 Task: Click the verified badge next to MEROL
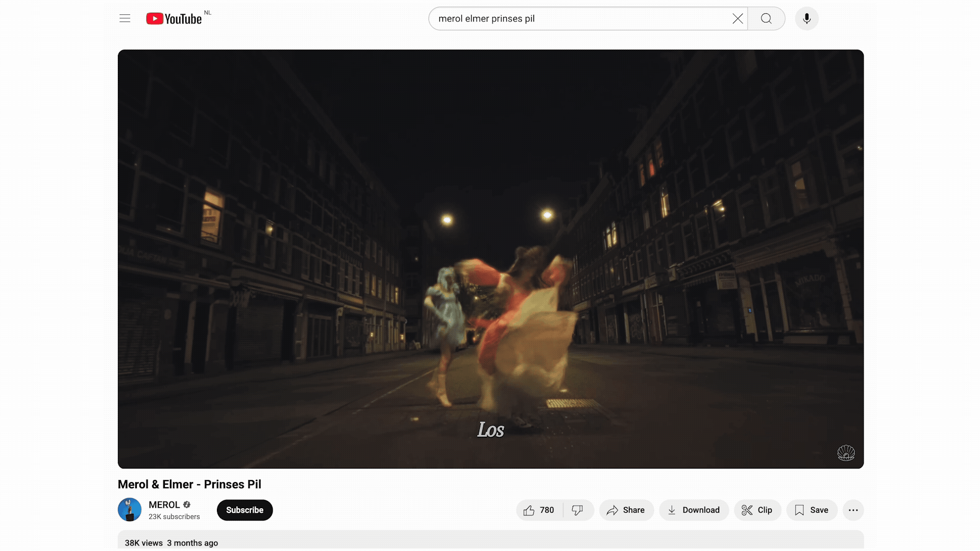187,505
